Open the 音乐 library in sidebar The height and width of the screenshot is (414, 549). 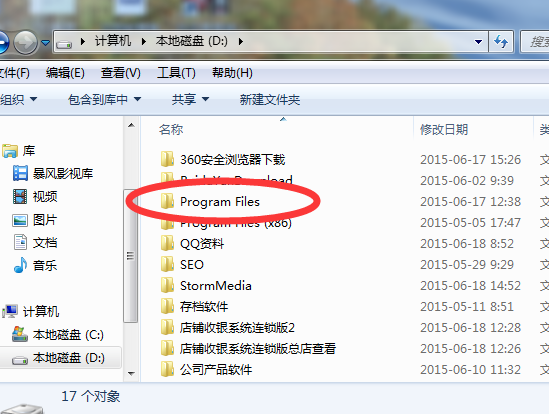tap(35, 265)
